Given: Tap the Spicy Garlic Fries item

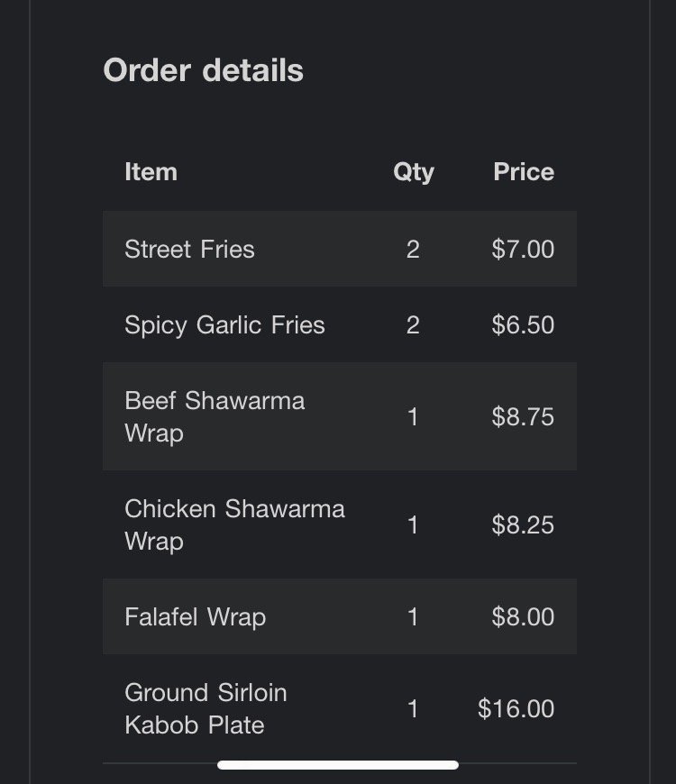Looking at the screenshot, I should (x=224, y=325).
